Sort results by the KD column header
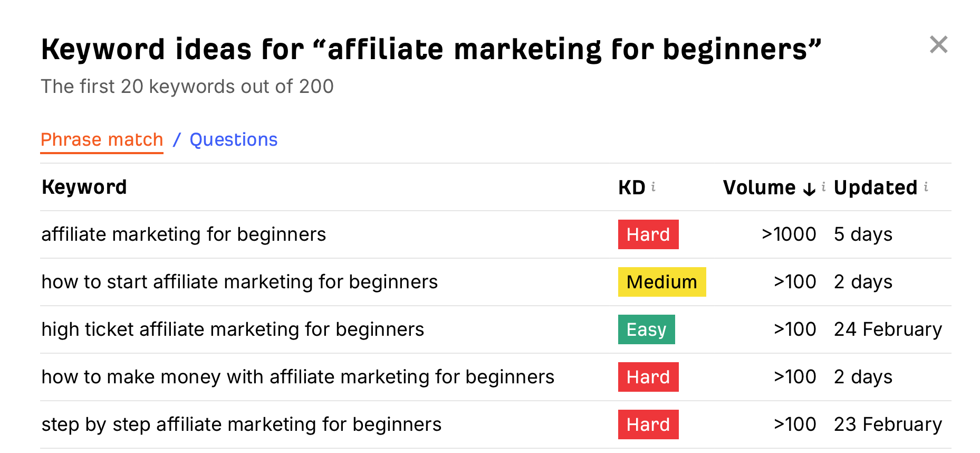This screenshot has width=980, height=453. click(x=631, y=186)
